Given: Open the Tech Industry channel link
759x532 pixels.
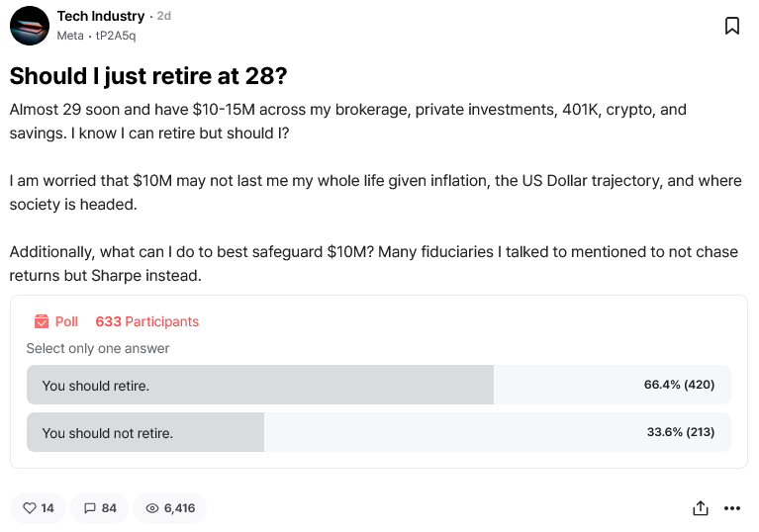Looking at the screenshot, I should [101, 16].
